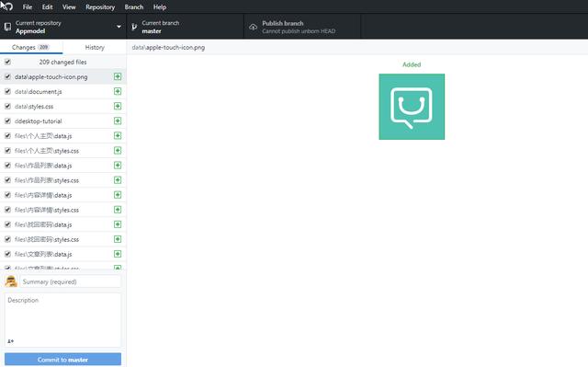This screenshot has width=588, height=367.
Task: Click added status icon for files\找回密码\styles.css
Action: pyautogui.click(x=118, y=239)
